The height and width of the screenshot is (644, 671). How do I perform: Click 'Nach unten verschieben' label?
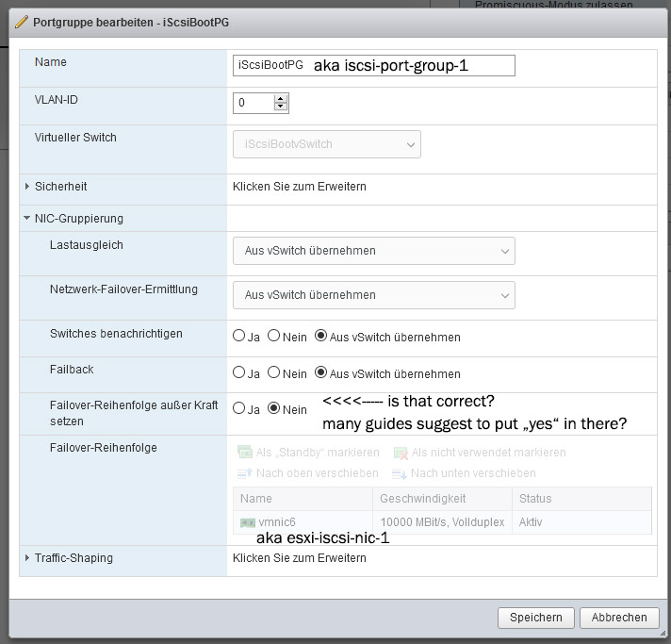(473, 473)
